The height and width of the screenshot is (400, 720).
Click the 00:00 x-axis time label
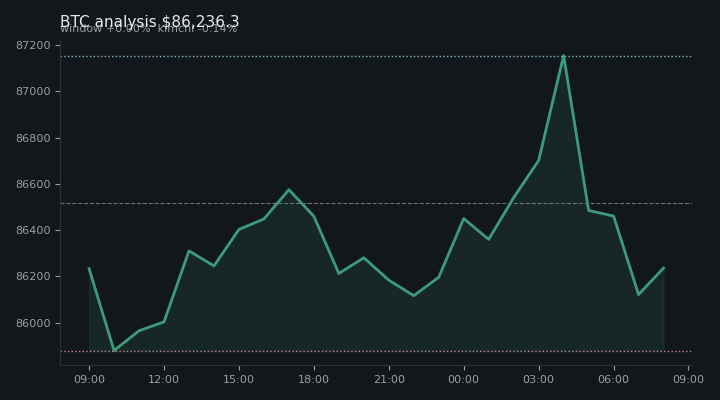click(463, 379)
